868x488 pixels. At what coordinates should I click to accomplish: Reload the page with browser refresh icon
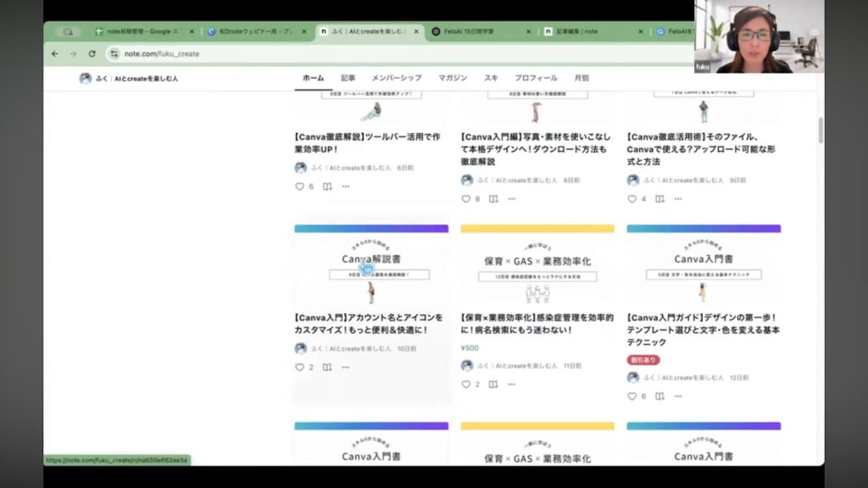92,53
